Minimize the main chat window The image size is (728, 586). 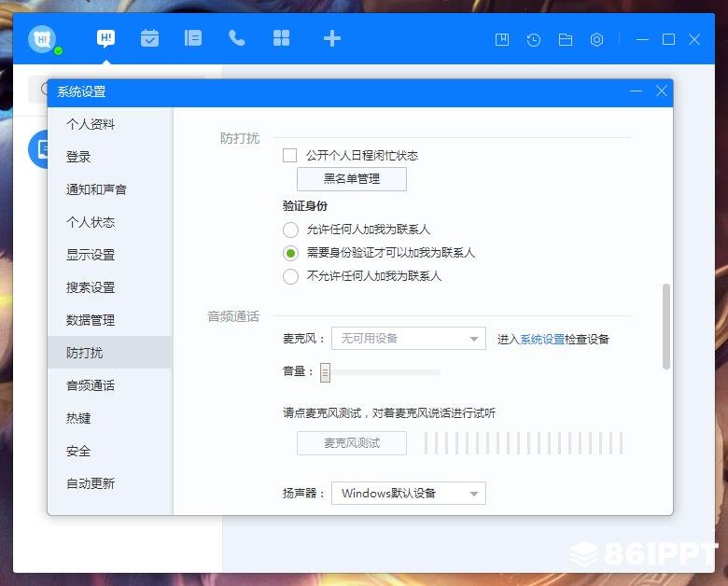tap(642, 40)
